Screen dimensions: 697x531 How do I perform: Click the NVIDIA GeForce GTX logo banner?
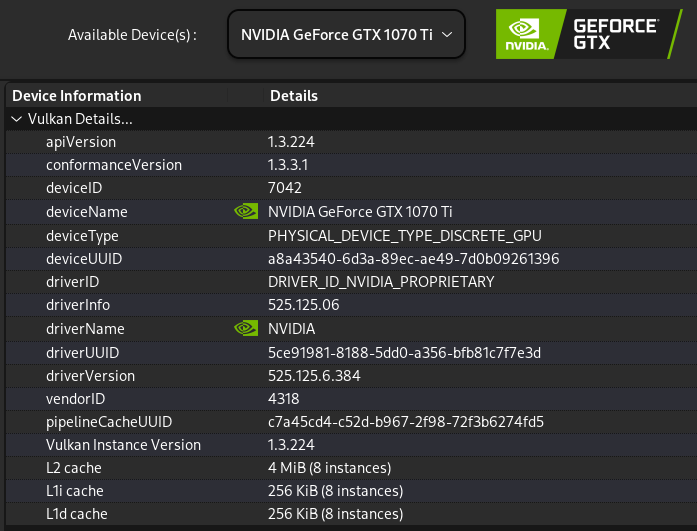pyautogui.click(x=589, y=34)
